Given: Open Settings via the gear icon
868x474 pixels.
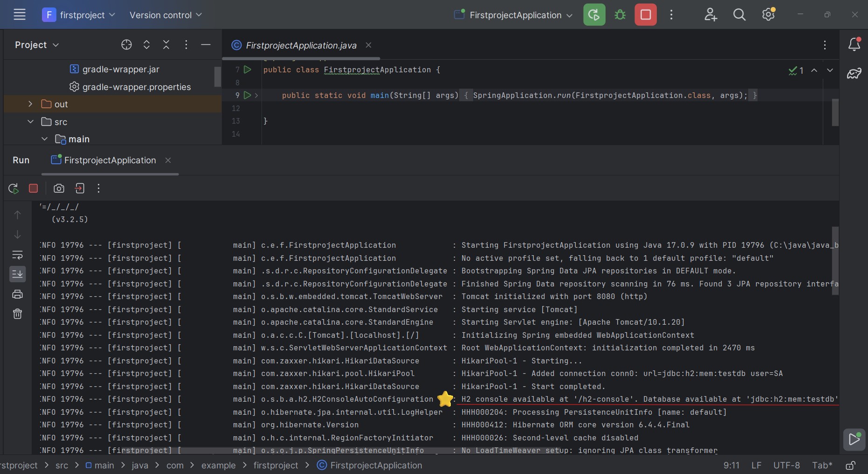Looking at the screenshot, I should coord(769,14).
